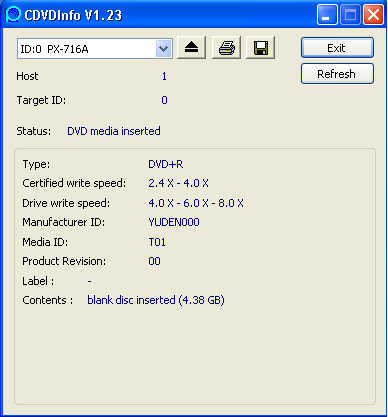Click the 'Contents :' label
This screenshot has height=417, width=388.
[48, 300]
